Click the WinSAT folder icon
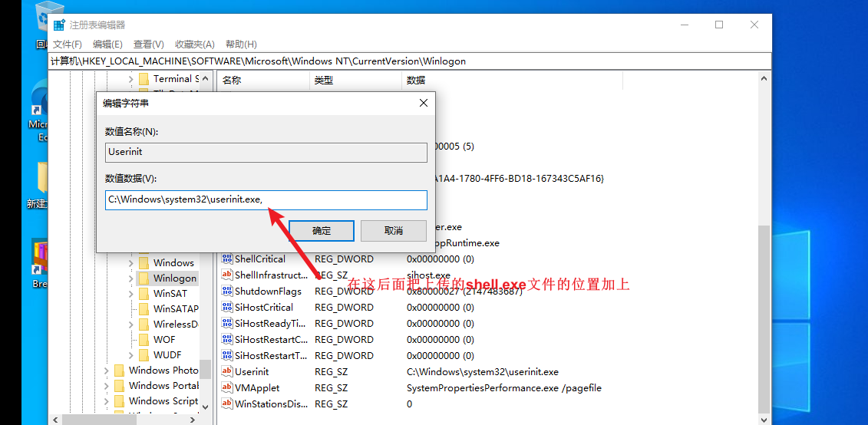The image size is (868, 425). (144, 293)
